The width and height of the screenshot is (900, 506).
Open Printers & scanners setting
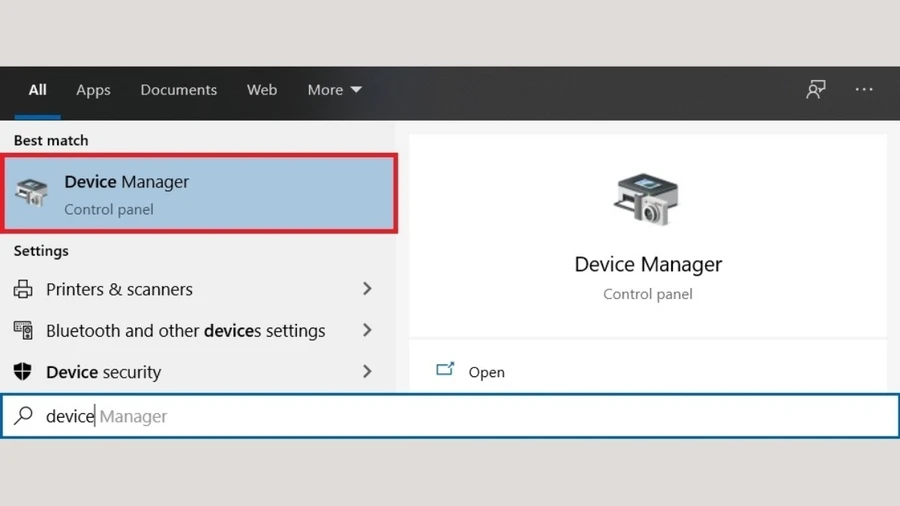coord(198,289)
